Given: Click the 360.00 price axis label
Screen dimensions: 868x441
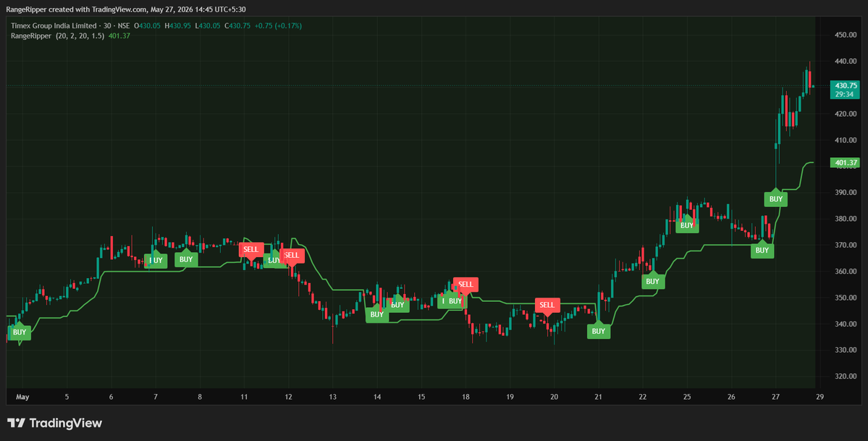Looking at the screenshot, I should click(846, 272).
